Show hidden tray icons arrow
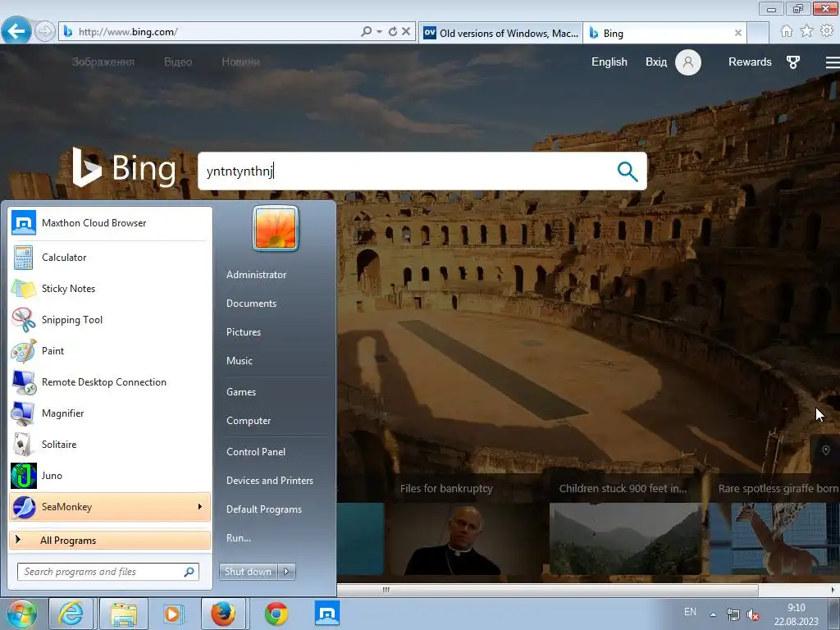 [713, 614]
